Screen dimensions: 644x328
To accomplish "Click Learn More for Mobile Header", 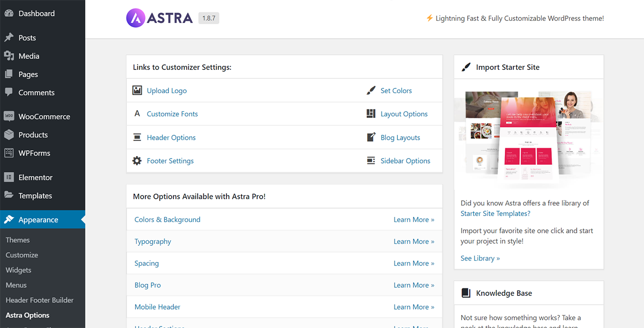I will [x=414, y=307].
